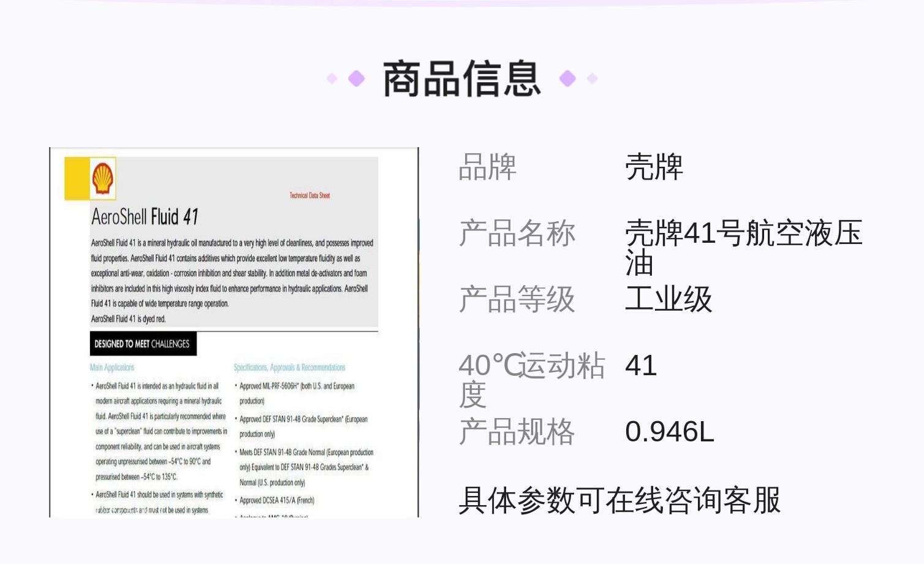Click the DESIGNED TO MEET CHALLENGES banner
The height and width of the screenshot is (564, 924).
[x=143, y=344]
